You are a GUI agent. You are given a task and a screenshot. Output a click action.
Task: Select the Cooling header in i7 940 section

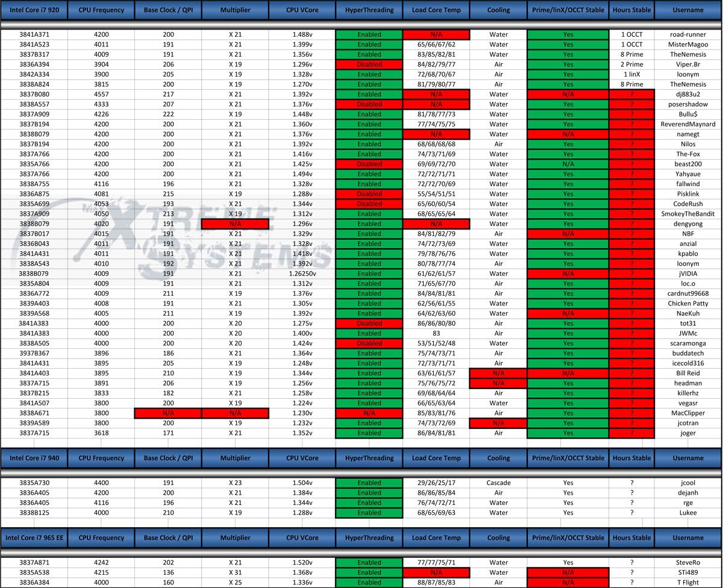click(x=498, y=458)
